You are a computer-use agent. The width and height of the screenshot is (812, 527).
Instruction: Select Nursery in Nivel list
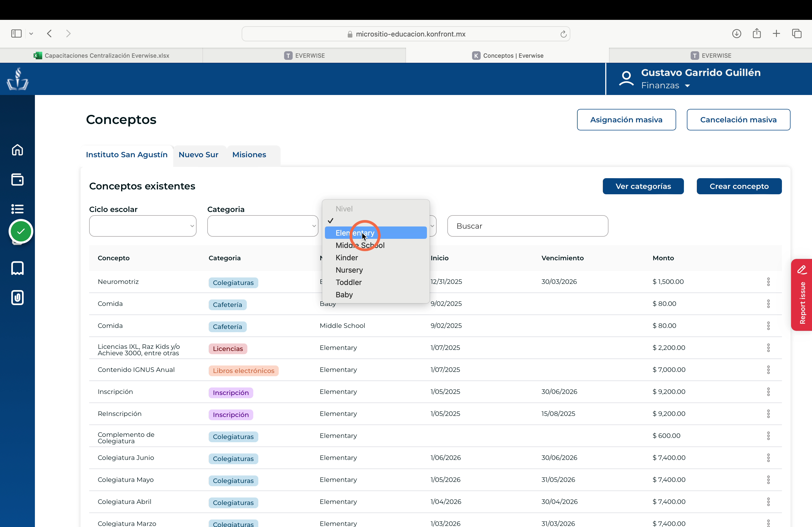pos(376,270)
